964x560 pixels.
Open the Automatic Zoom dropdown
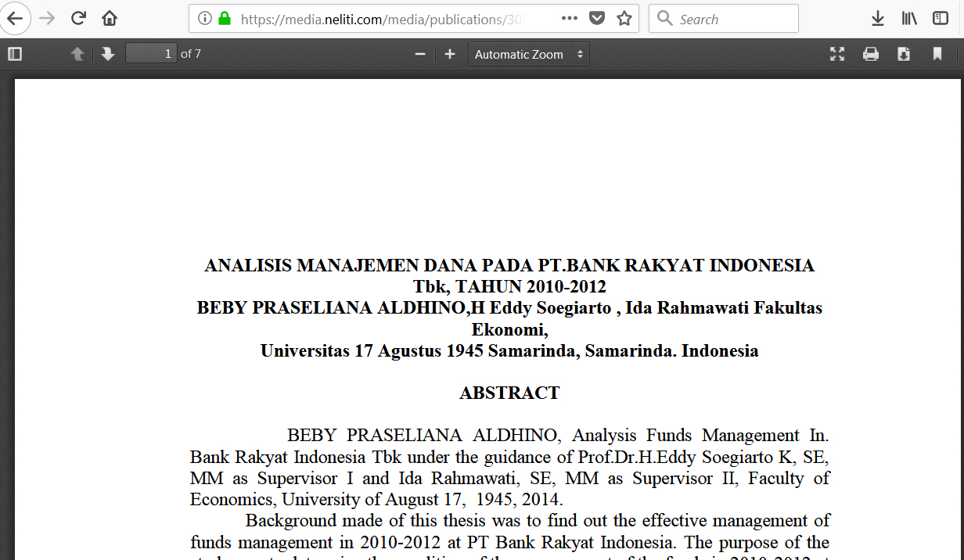(529, 54)
